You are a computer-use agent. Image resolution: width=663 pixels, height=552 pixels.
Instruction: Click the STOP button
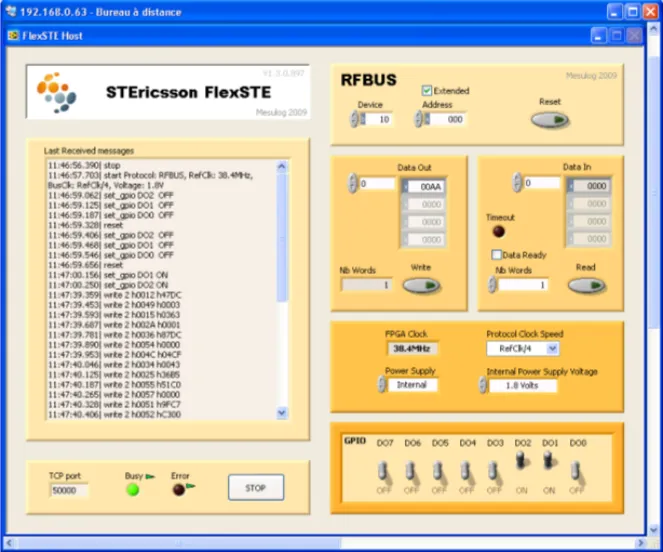pyautogui.click(x=256, y=488)
